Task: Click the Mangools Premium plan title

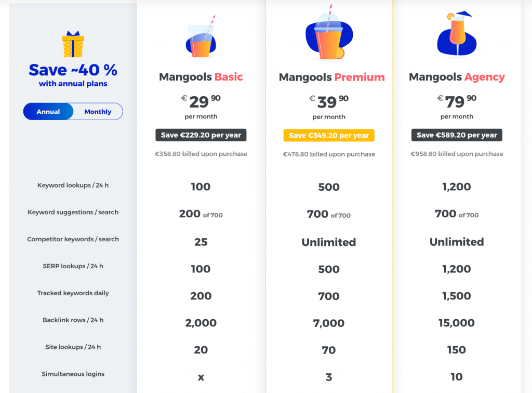Action: (x=332, y=77)
